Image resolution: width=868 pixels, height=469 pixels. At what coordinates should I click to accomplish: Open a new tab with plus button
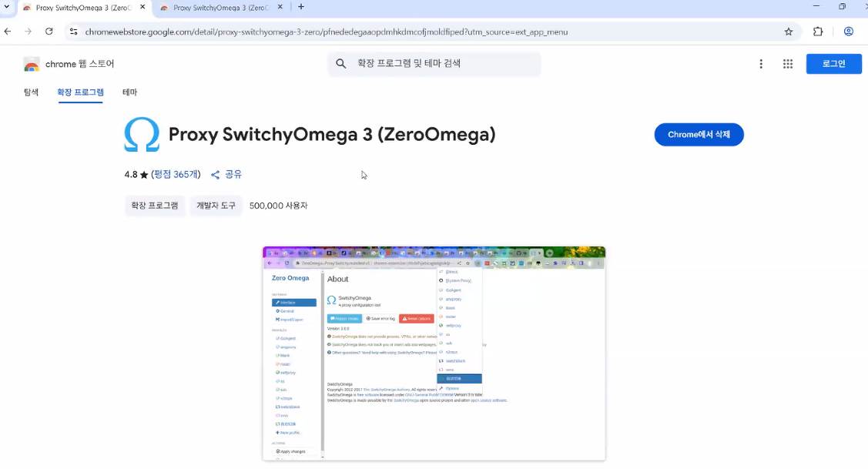coord(301,7)
